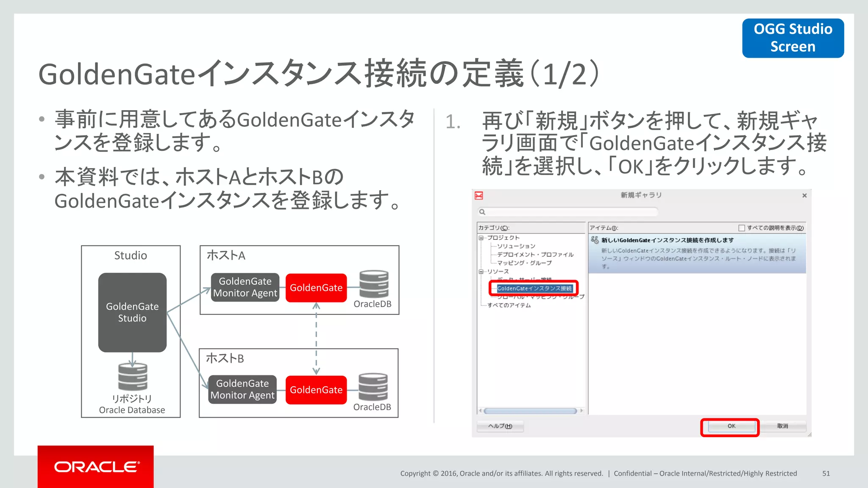Select デプロイメント・プロファイル category
This screenshot has height=488, width=868.
535,255
